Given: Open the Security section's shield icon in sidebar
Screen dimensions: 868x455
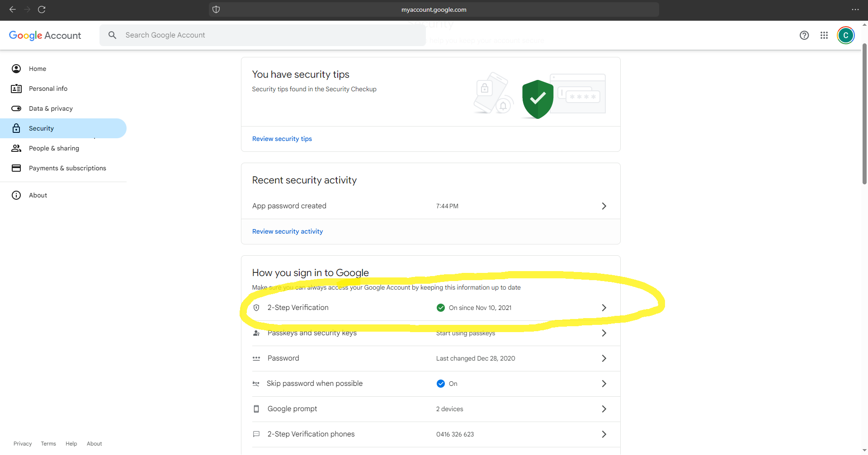Looking at the screenshot, I should click(x=16, y=128).
